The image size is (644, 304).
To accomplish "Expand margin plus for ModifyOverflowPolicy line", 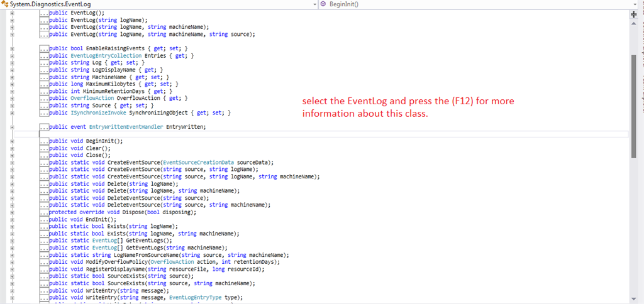I will point(12,262).
